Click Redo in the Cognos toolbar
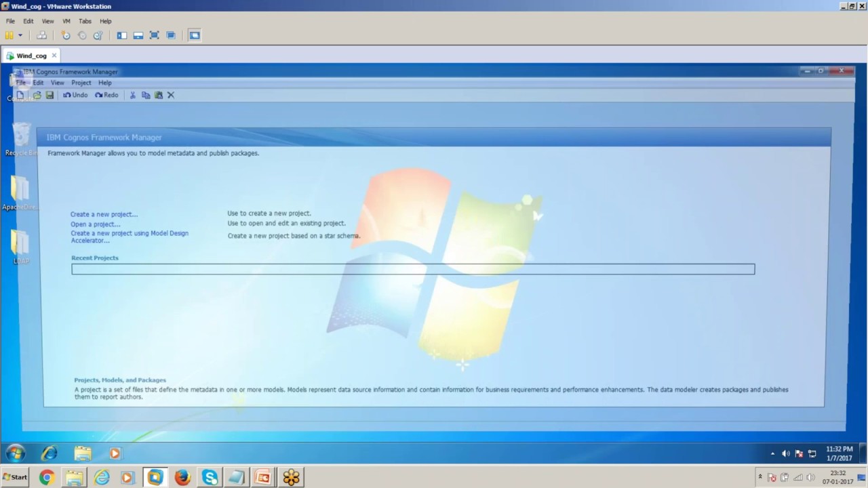868x488 pixels. [x=106, y=96]
